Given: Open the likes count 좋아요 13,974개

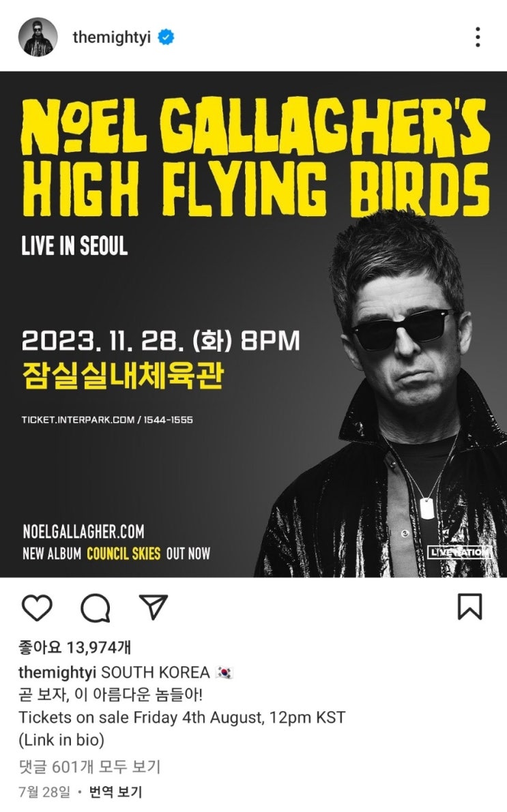Looking at the screenshot, I should pos(74,647).
